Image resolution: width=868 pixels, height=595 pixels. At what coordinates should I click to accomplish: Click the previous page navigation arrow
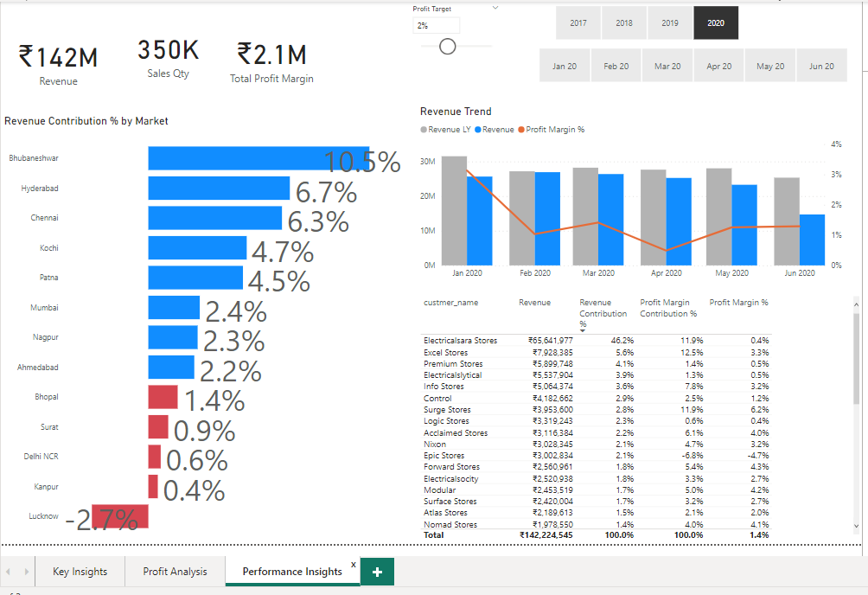9,572
